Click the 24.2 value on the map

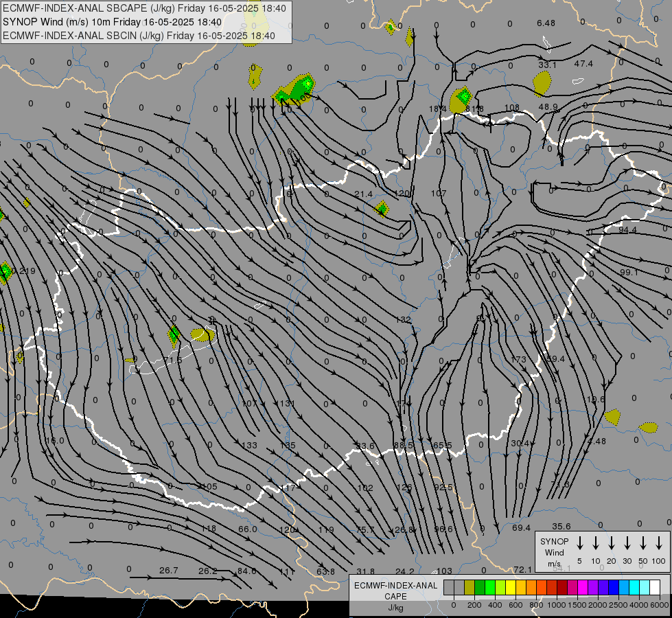pyautogui.click(x=404, y=572)
